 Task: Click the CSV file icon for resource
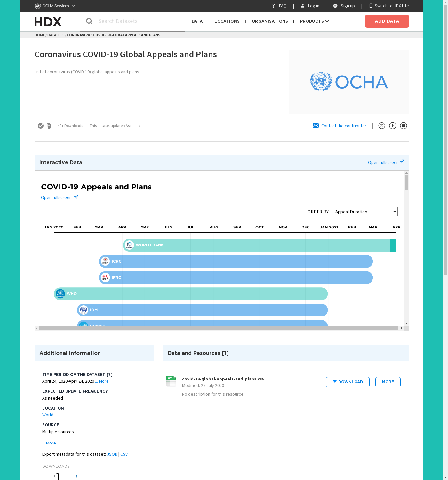click(x=171, y=381)
